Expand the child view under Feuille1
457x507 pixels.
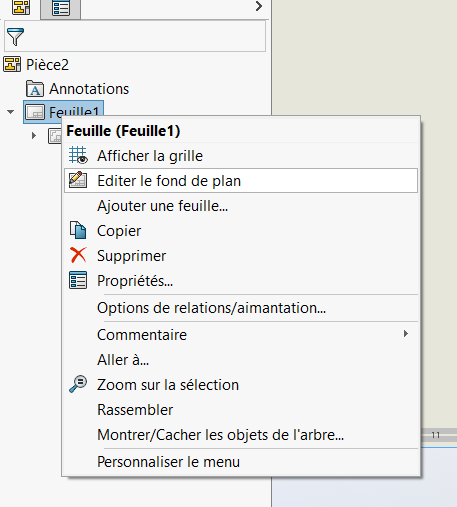34,136
